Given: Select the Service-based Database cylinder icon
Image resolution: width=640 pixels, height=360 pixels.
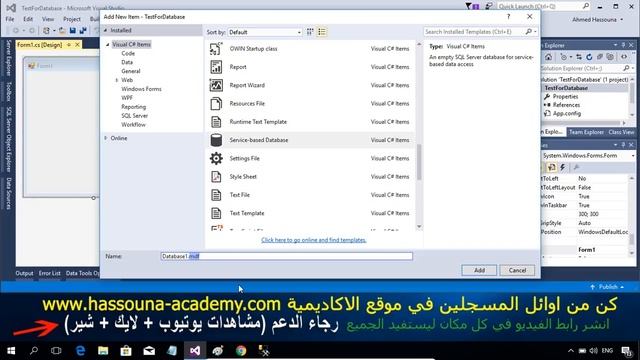Looking at the screenshot, I should (x=216, y=140).
